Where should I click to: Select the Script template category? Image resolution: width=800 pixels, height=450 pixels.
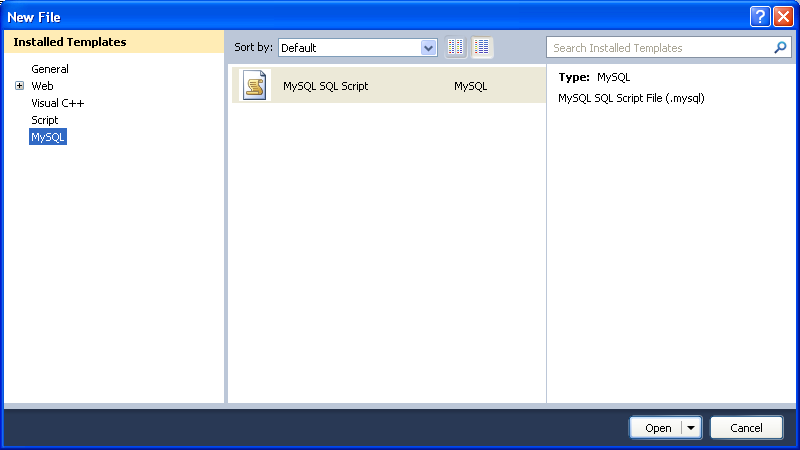point(45,120)
